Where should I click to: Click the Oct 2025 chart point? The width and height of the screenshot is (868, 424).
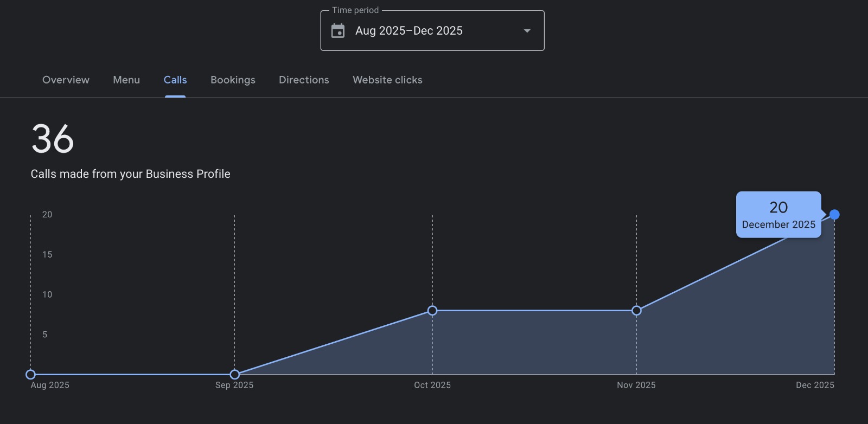[x=432, y=311]
